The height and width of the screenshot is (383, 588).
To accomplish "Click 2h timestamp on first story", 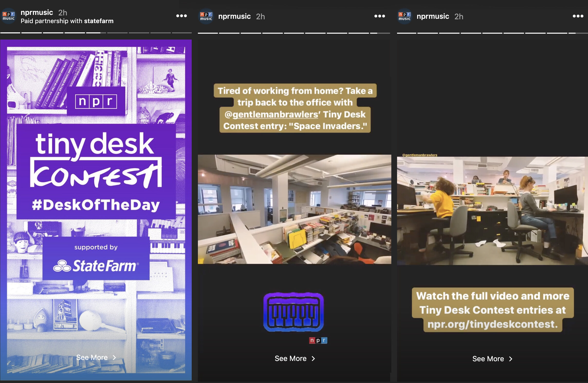I will [63, 13].
